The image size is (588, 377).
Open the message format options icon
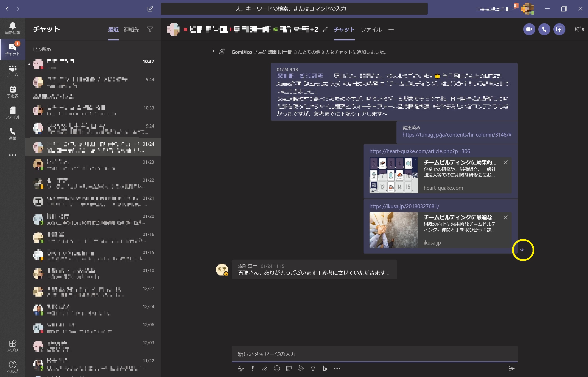[x=241, y=368]
